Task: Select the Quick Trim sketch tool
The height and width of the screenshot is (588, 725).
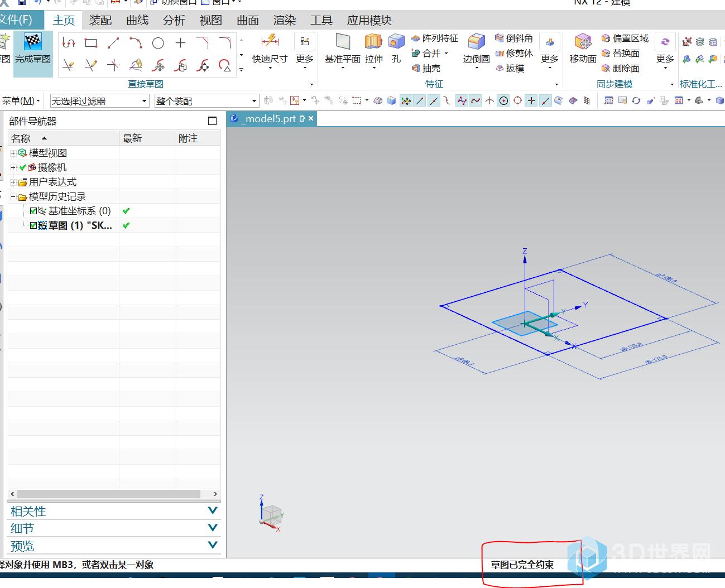Action: tap(69, 66)
